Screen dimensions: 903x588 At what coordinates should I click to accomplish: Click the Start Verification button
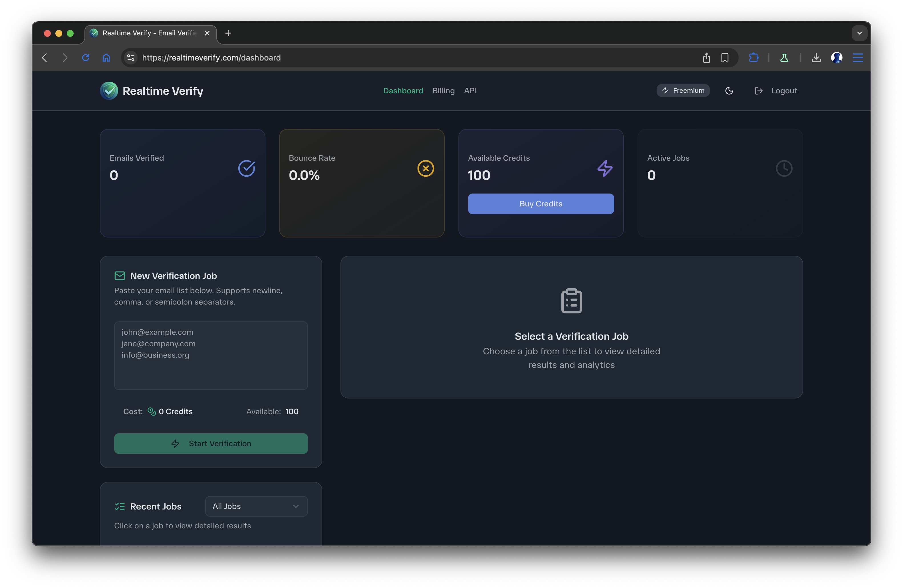211,443
